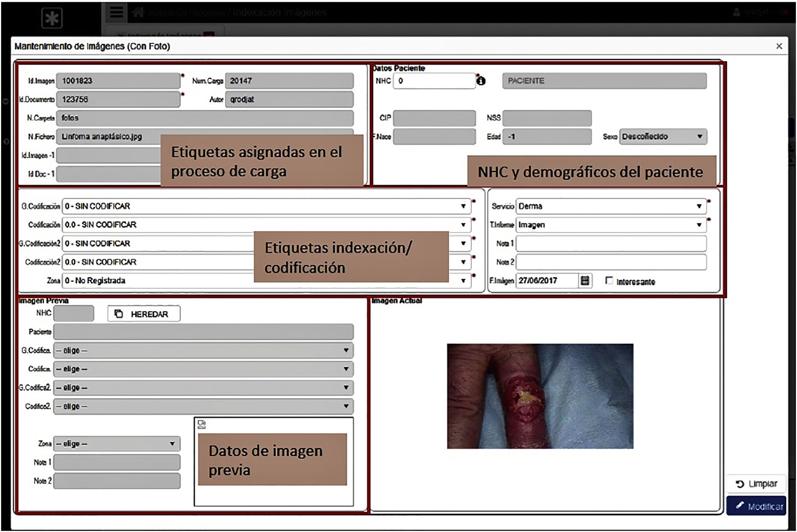This screenshot has width=797, height=532.
Task: Click the Limpiar button
Action: pyautogui.click(x=756, y=484)
